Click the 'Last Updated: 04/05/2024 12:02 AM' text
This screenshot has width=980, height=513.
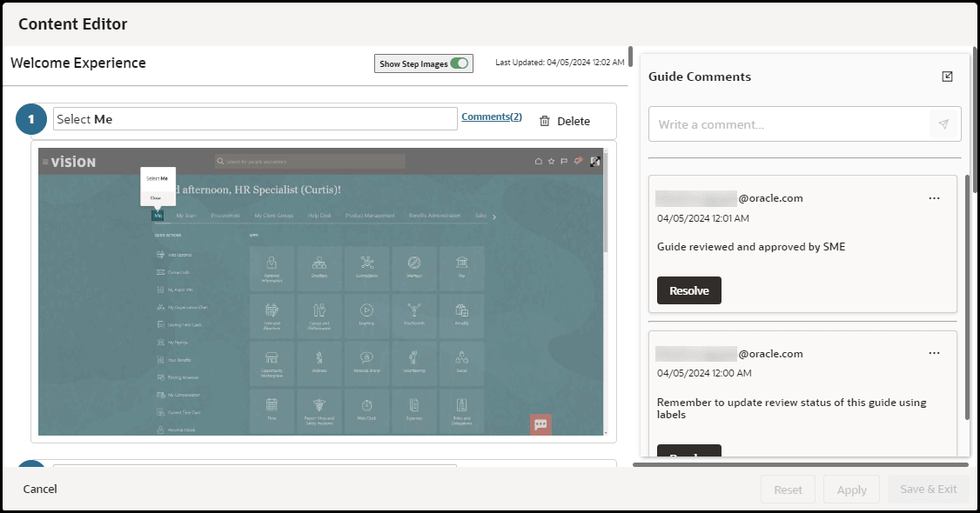560,63
